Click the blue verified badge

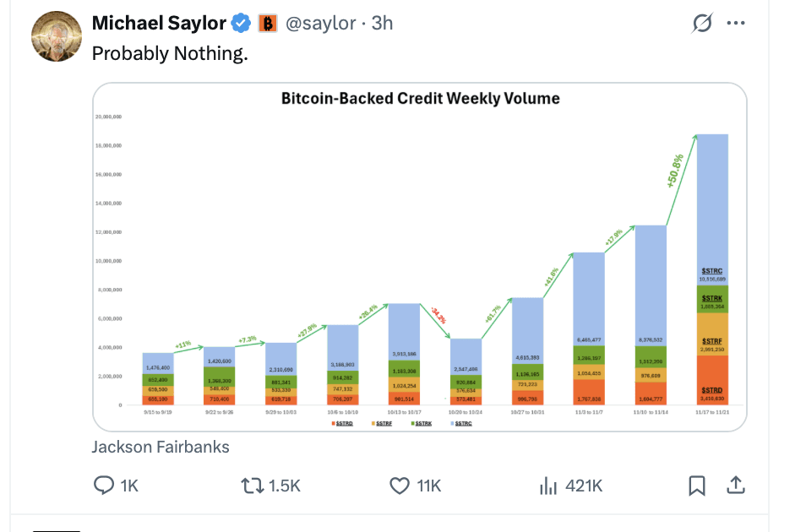coord(242,24)
